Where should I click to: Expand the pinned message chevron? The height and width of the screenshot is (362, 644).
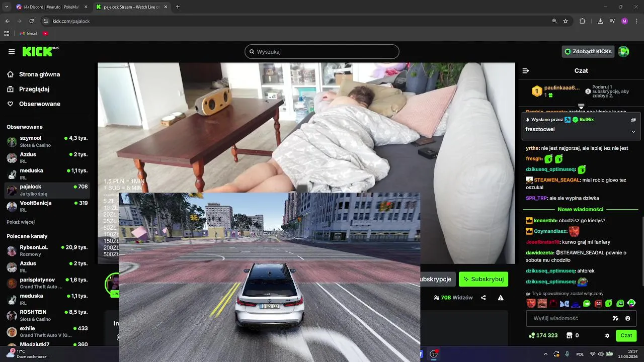pyautogui.click(x=633, y=131)
